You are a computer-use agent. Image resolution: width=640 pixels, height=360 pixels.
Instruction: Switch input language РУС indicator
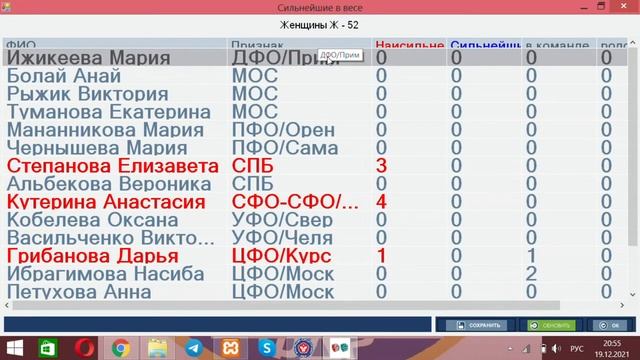(x=577, y=349)
